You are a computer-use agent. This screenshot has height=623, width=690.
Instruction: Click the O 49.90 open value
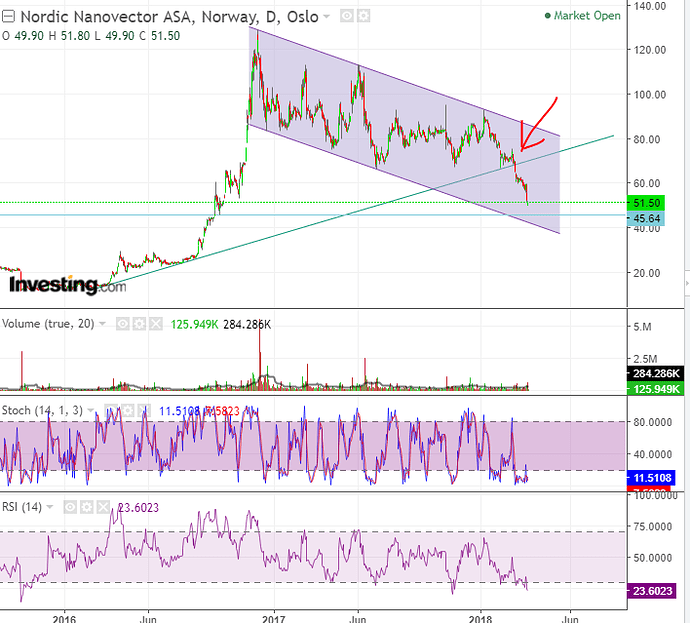pyautogui.click(x=23, y=36)
